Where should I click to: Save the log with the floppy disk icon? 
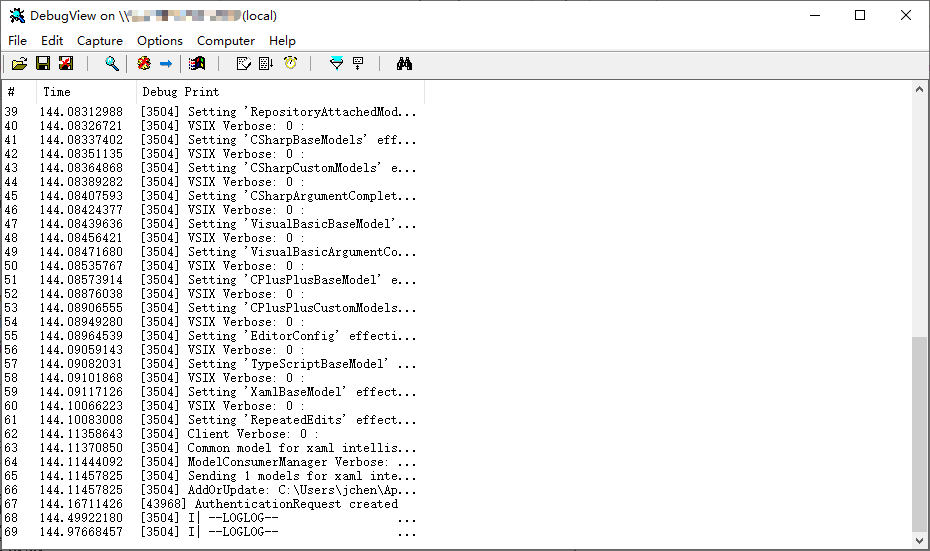tap(43, 63)
